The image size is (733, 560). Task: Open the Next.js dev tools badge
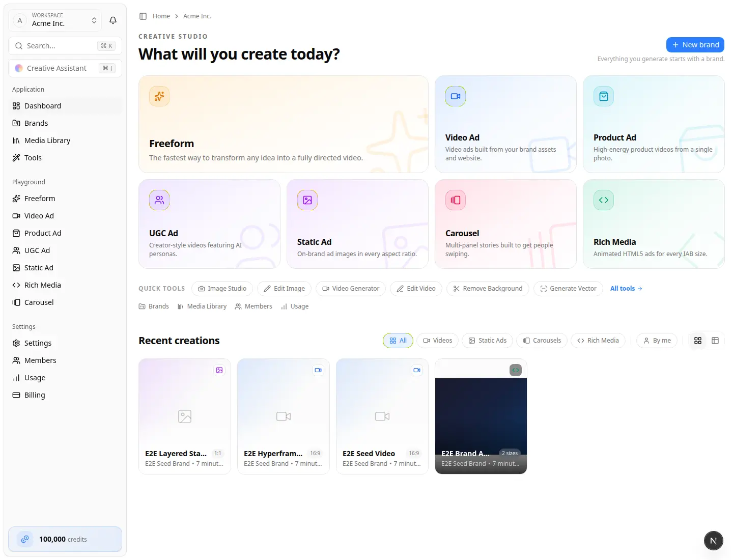[x=714, y=541]
